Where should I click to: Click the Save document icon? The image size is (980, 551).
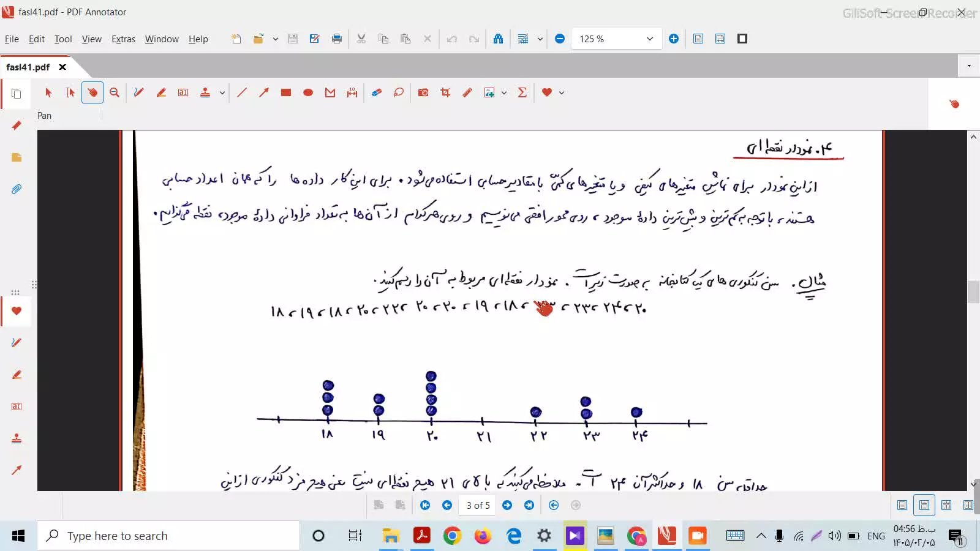tap(293, 39)
